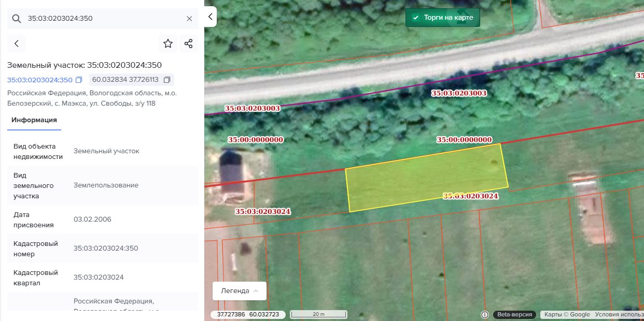The width and height of the screenshot is (644, 321).
Task: Click the 'Карты © Google' attribution
Action: [567, 314]
